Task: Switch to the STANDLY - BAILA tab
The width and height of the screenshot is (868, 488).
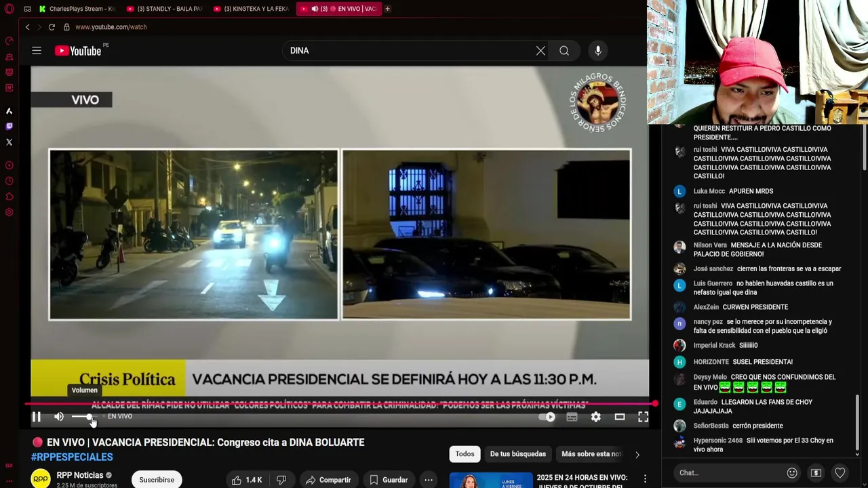Action: click(x=164, y=9)
